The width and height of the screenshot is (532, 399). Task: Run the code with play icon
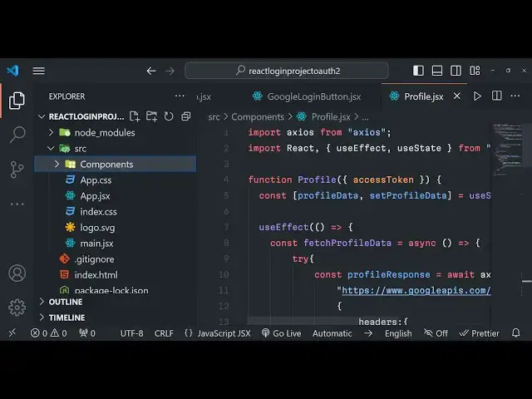(477, 96)
